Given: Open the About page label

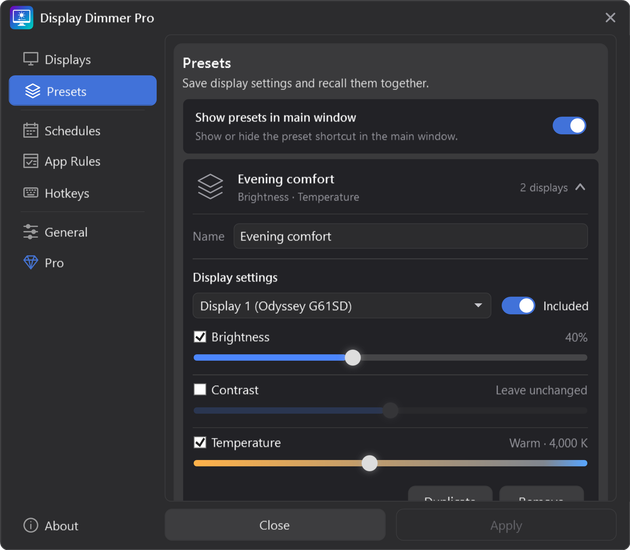Looking at the screenshot, I should click(61, 526).
